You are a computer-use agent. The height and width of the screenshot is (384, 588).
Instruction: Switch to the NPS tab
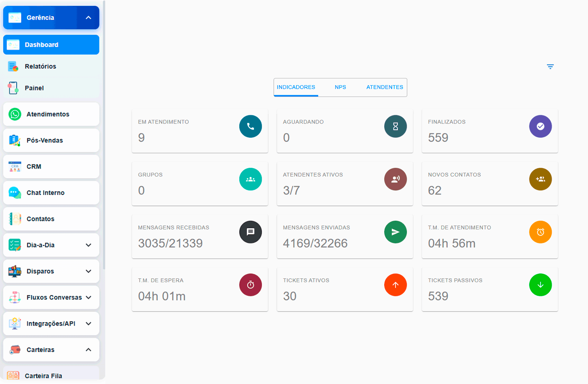pos(340,87)
